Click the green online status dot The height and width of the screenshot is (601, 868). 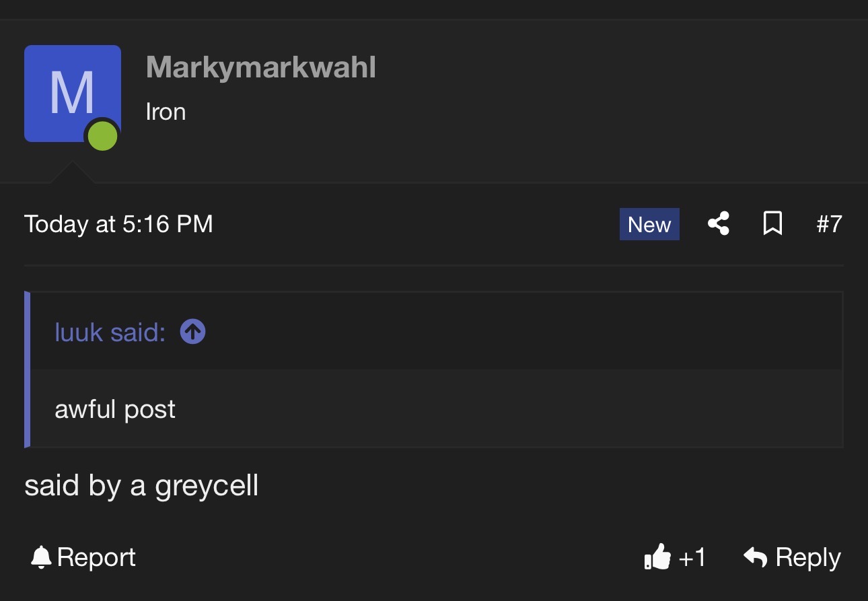tap(102, 137)
